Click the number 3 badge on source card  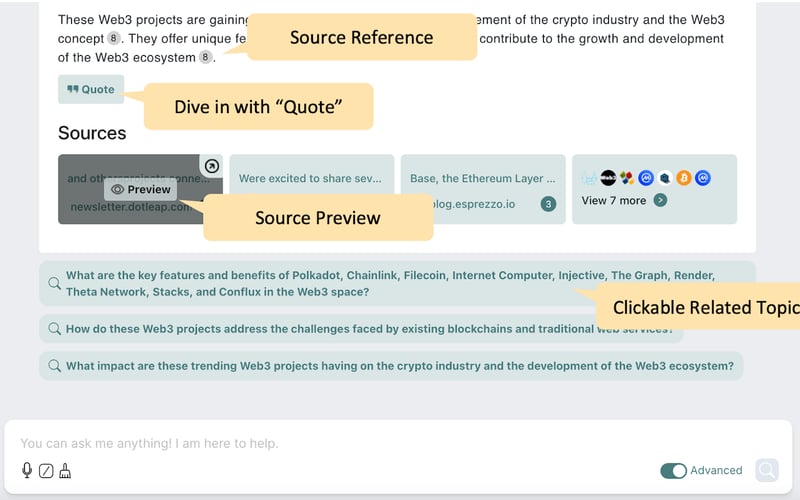(548, 204)
